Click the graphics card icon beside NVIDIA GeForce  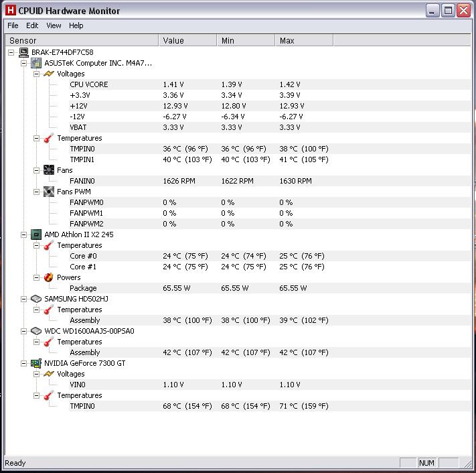36,363
